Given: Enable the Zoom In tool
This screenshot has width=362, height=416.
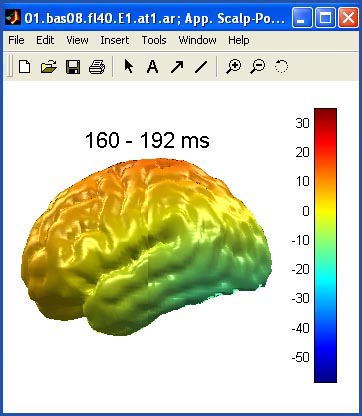Looking at the screenshot, I should (234, 66).
